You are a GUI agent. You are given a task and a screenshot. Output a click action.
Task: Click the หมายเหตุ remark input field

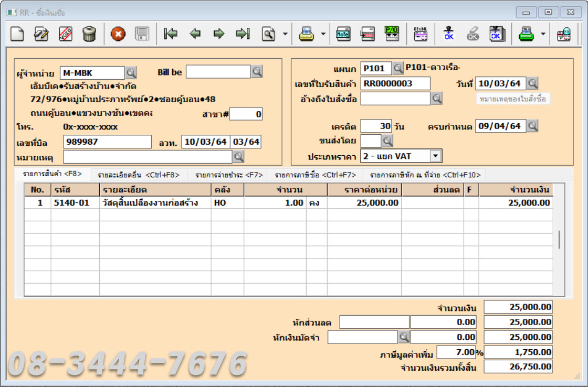click(148, 157)
